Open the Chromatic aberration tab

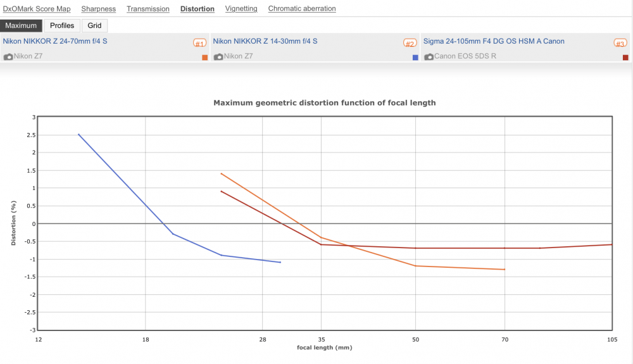pos(302,8)
